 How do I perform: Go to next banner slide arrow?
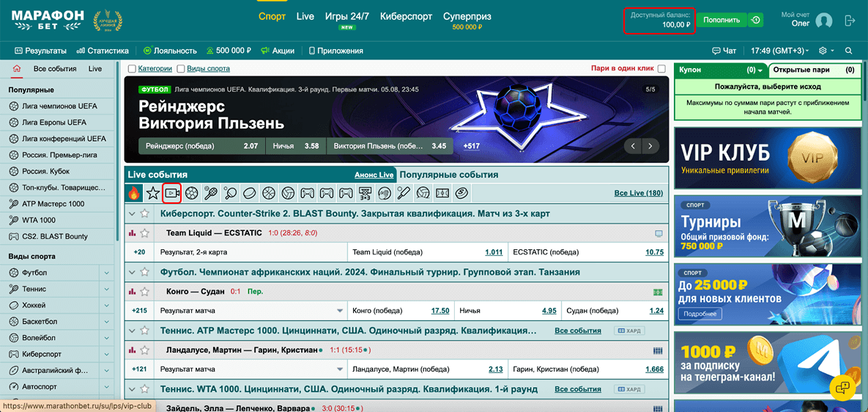(650, 147)
